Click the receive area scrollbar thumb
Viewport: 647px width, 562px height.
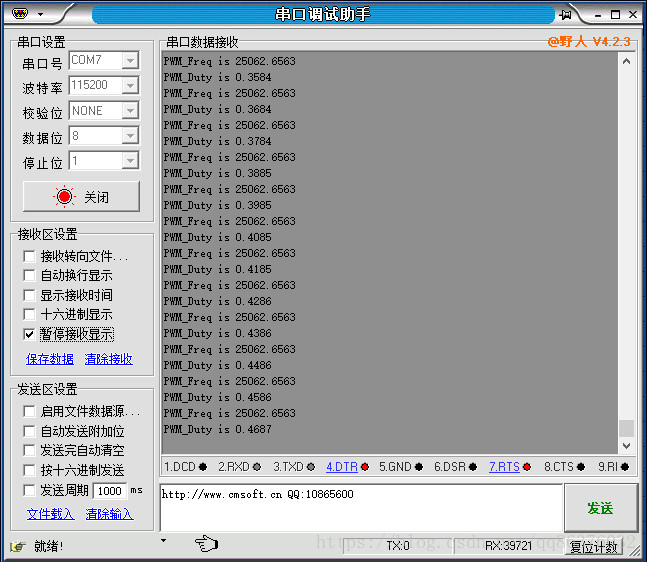click(x=626, y=428)
